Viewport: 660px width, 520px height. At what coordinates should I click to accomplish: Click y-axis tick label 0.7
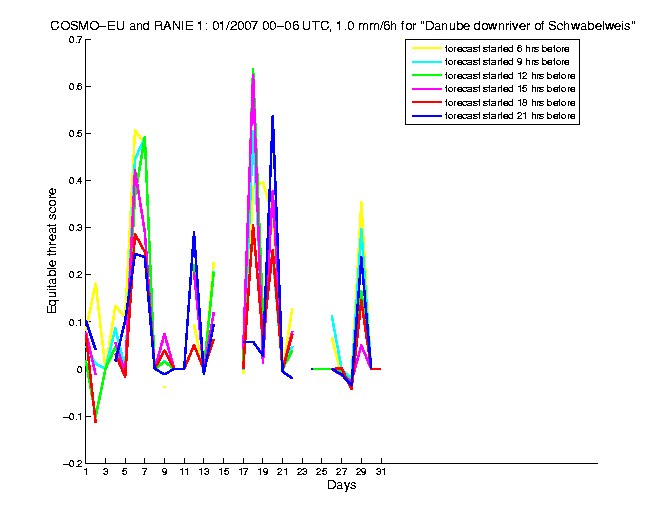(x=75, y=40)
